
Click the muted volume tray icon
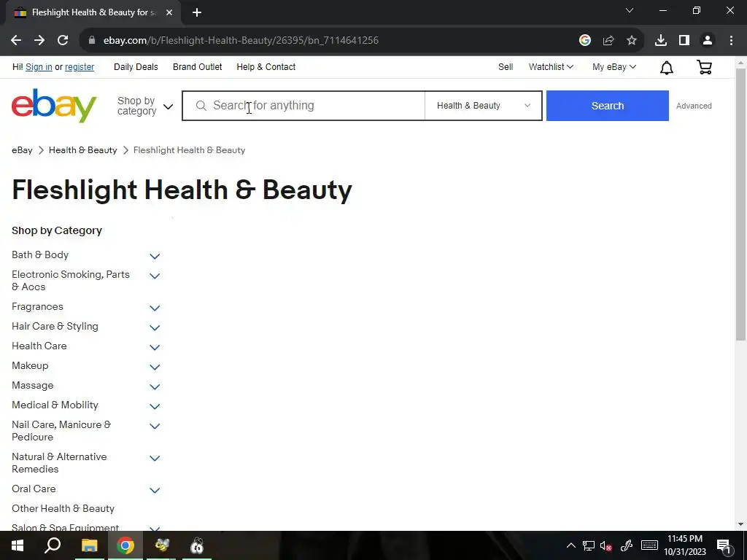point(606,545)
